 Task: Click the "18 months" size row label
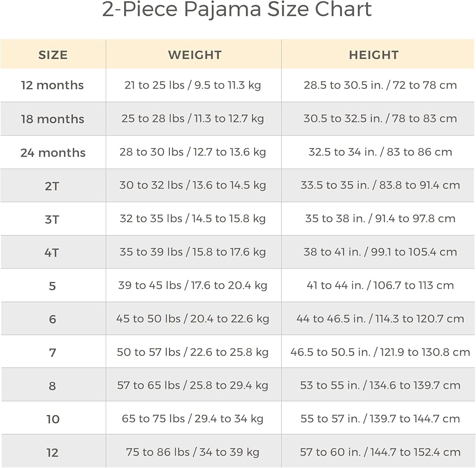pyautogui.click(x=52, y=119)
